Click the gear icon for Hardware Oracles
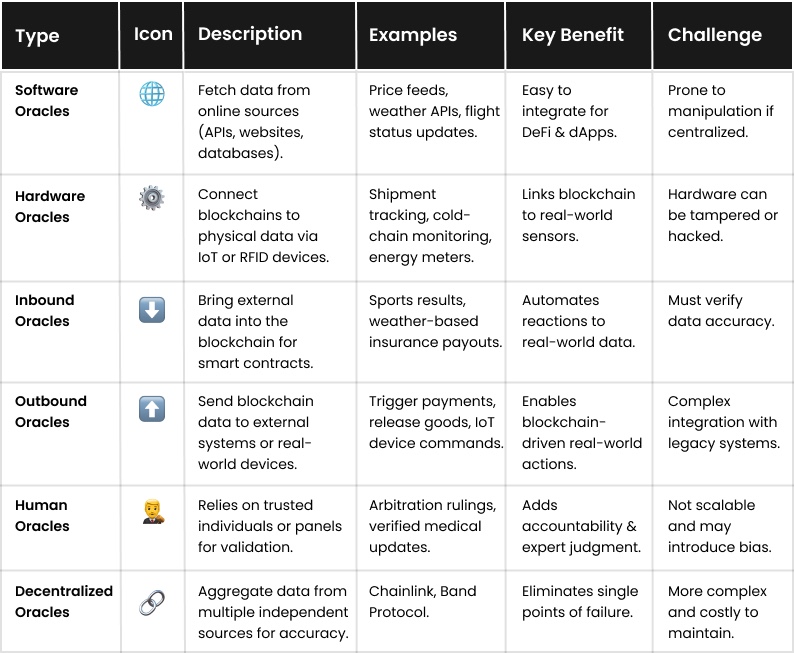The image size is (794, 653). click(x=152, y=198)
